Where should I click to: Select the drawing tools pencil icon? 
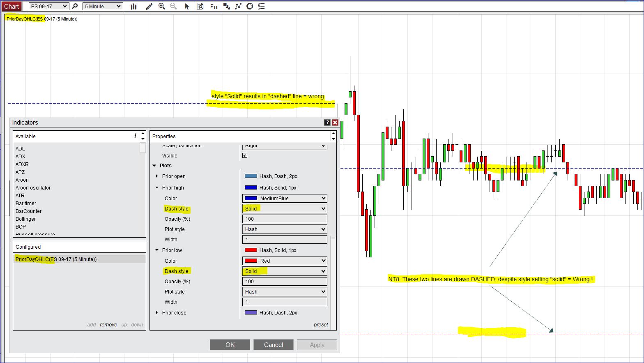pyautogui.click(x=149, y=6)
